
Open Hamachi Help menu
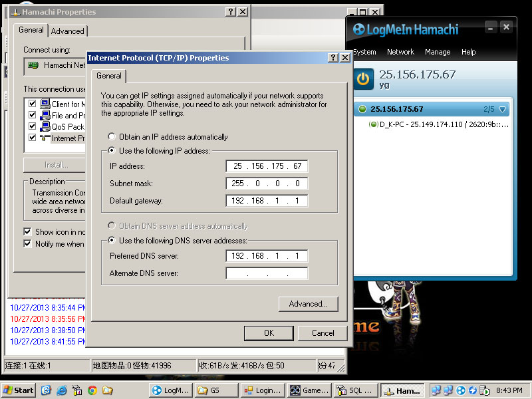click(x=469, y=52)
